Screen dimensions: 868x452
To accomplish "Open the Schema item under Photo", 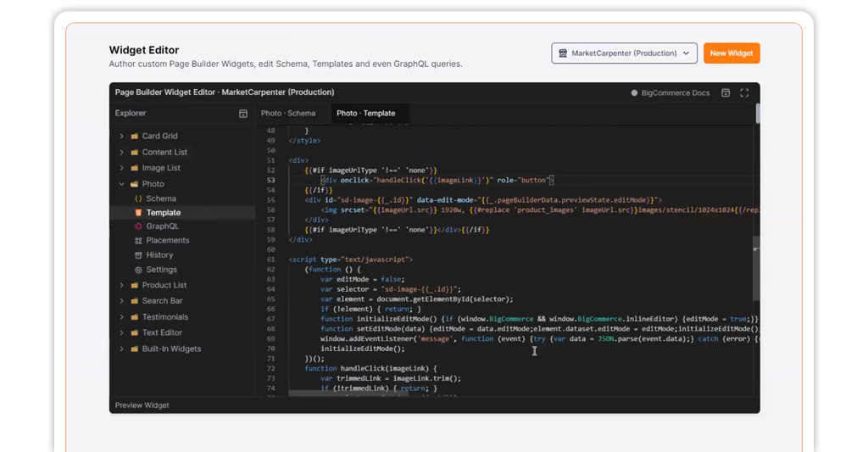I will pos(161,198).
